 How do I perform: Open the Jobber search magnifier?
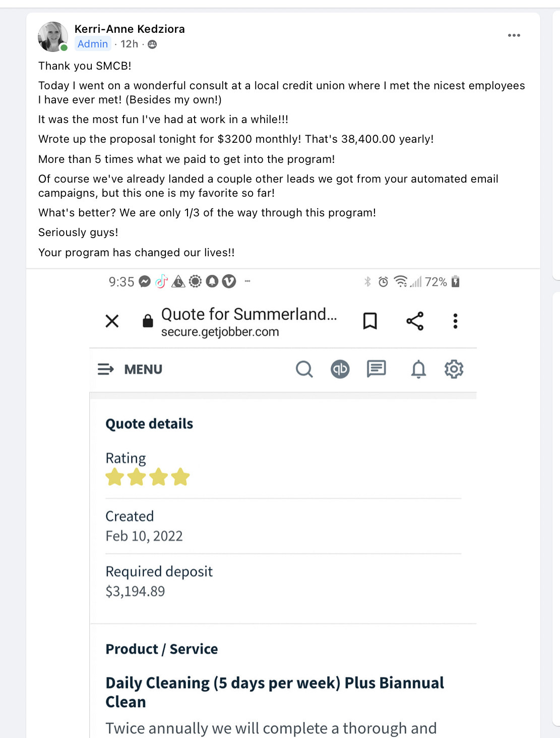tap(304, 369)
